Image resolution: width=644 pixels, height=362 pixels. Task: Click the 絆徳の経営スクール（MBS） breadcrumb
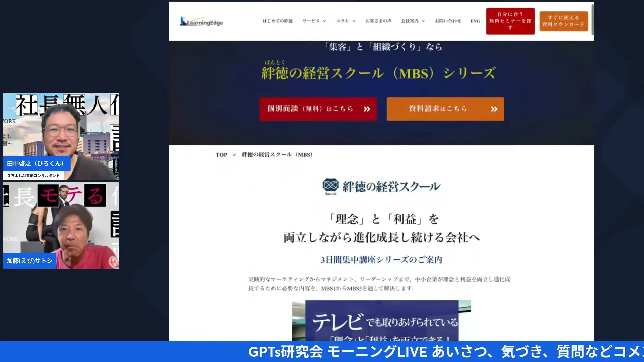pyautogui.click(x=277, y=155)
